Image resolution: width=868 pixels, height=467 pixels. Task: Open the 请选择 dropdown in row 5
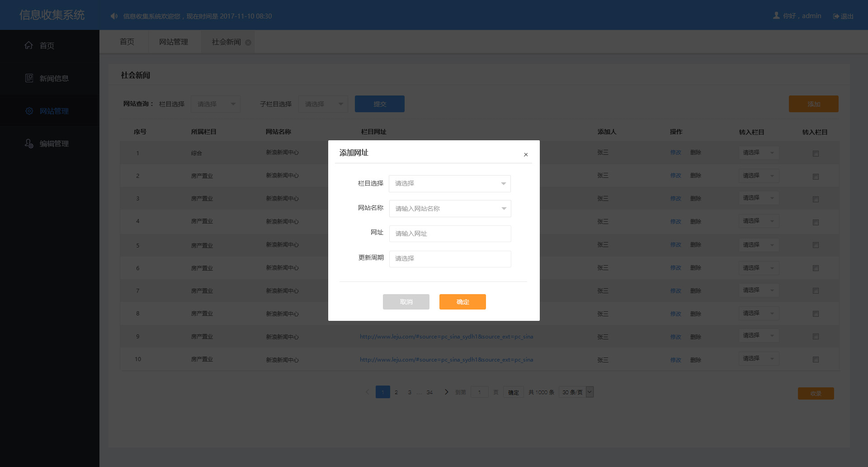[x=759, y=245]
